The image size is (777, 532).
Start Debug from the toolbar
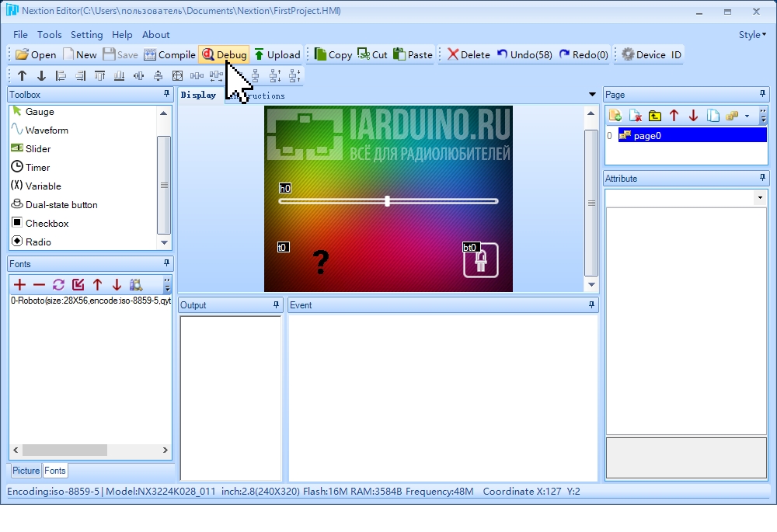click(x=224, y=54)
